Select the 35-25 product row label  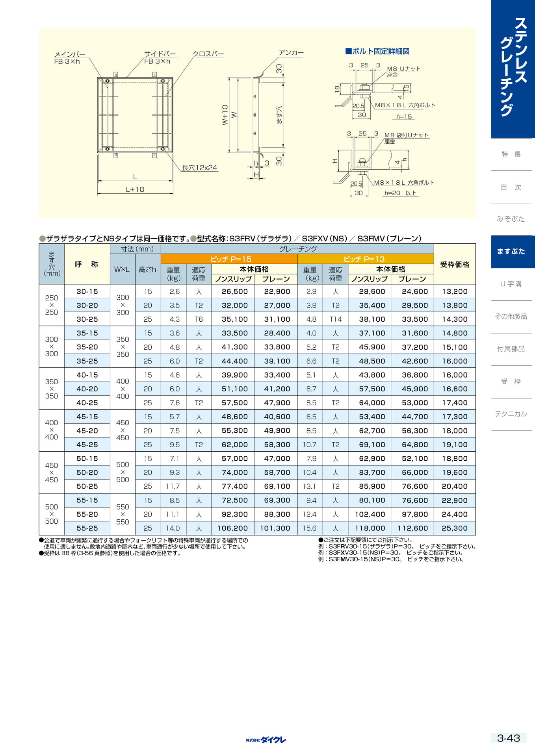click(x=87, y=361)
